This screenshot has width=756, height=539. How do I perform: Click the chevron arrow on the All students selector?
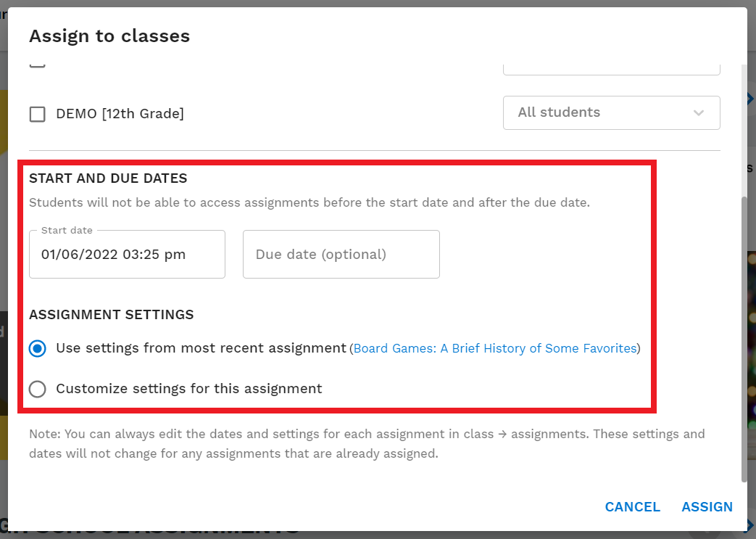tap(698, 112)
